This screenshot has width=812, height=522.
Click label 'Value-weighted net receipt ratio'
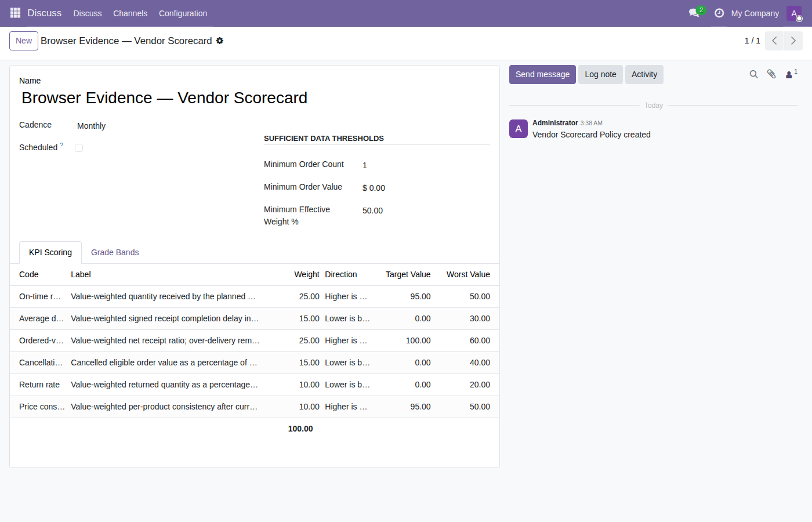[x=165, y=340]
